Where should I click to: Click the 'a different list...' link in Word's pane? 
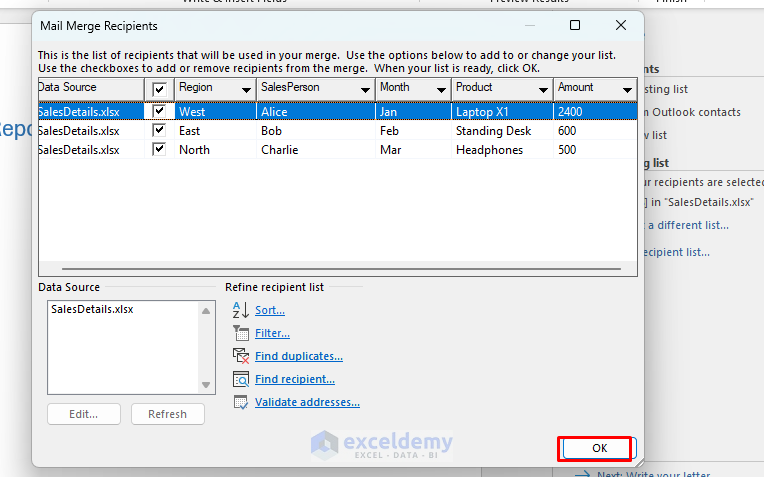[687, 225]
